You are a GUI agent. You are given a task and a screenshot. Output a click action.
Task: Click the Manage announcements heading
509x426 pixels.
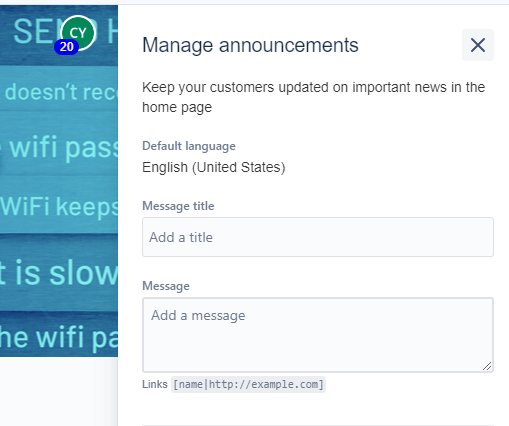point(250,45)
